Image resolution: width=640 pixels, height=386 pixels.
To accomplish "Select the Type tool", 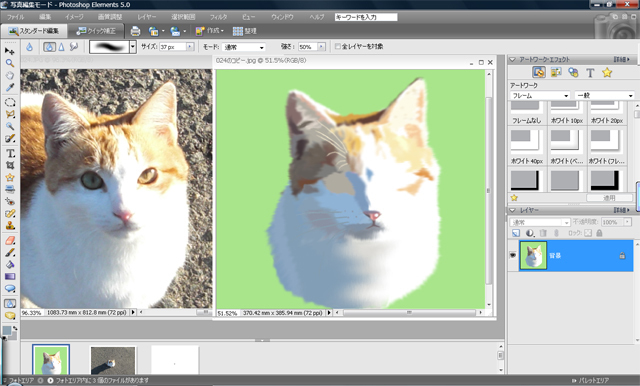I will point(10,153).
